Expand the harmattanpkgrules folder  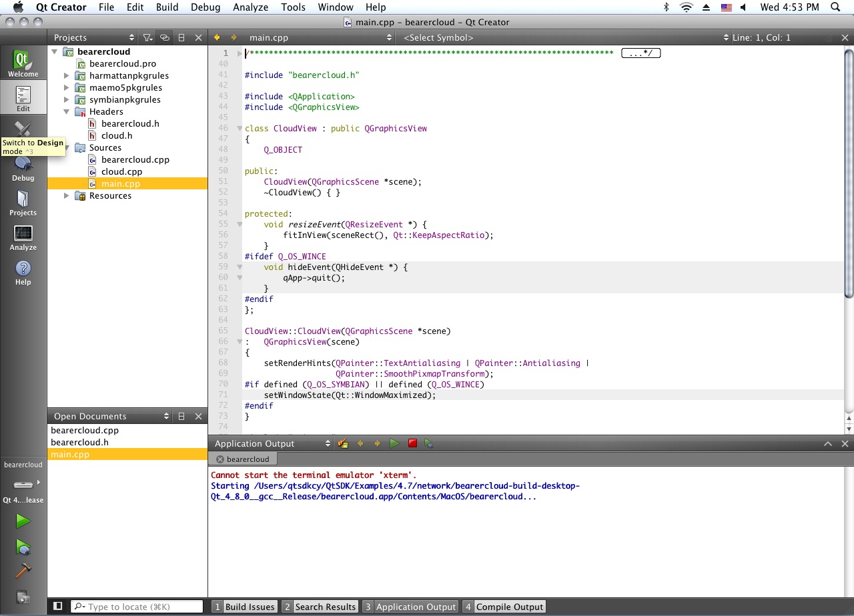pos(66,76)
